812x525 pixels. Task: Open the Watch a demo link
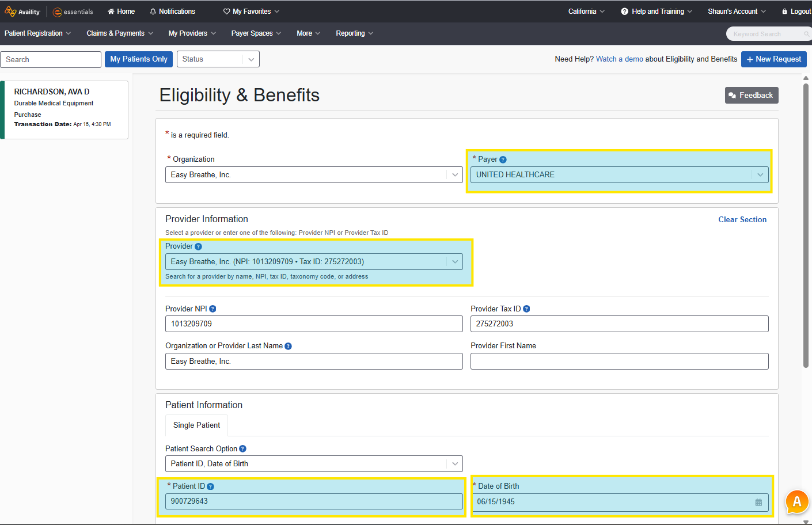(x=619, y=59)
